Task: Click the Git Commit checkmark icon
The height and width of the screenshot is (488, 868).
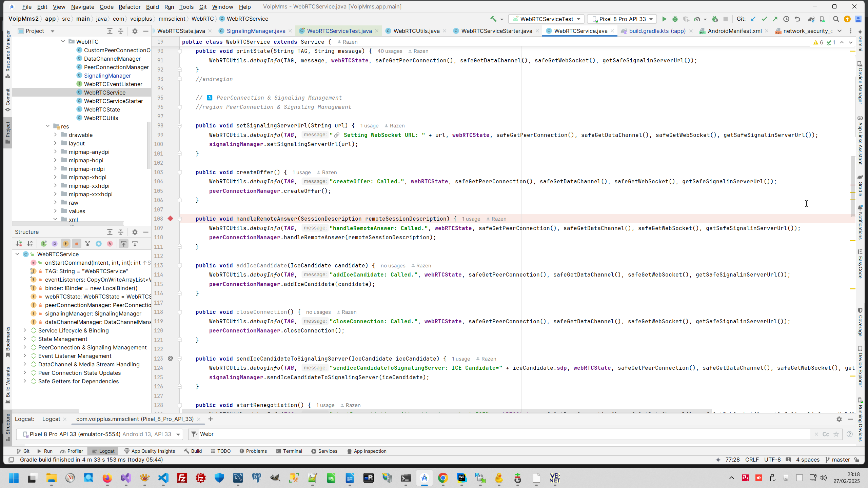Action: click(764, 19)
